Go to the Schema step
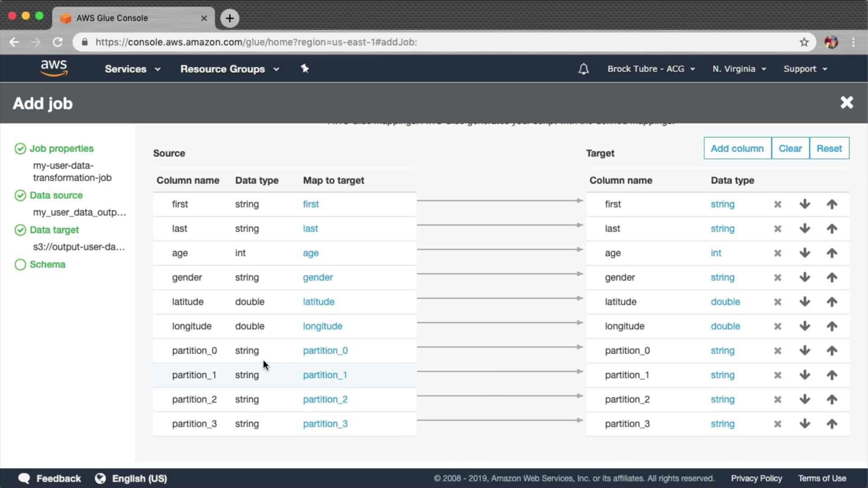This screenshot has width=868, height=488. [x=47, y=264]
